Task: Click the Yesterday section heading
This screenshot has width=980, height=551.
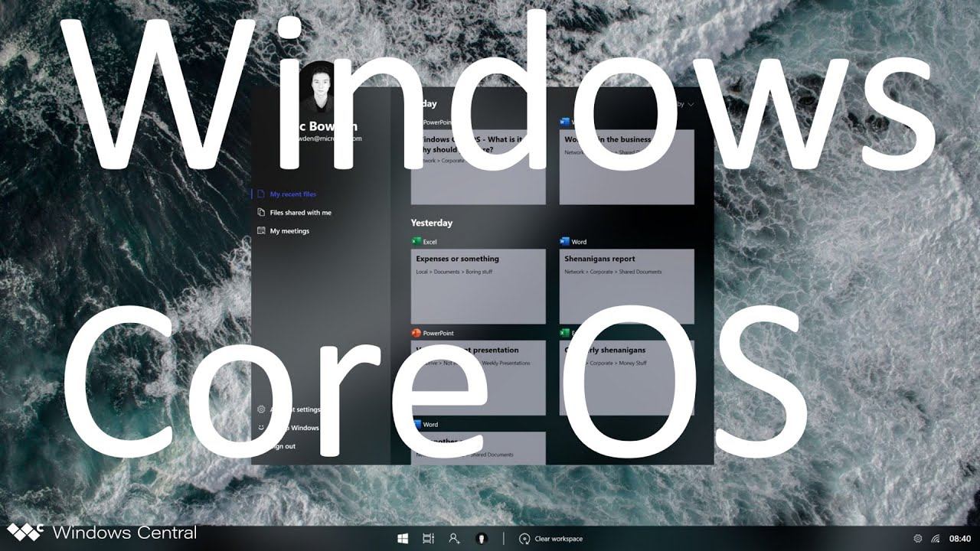Action: 432,223
